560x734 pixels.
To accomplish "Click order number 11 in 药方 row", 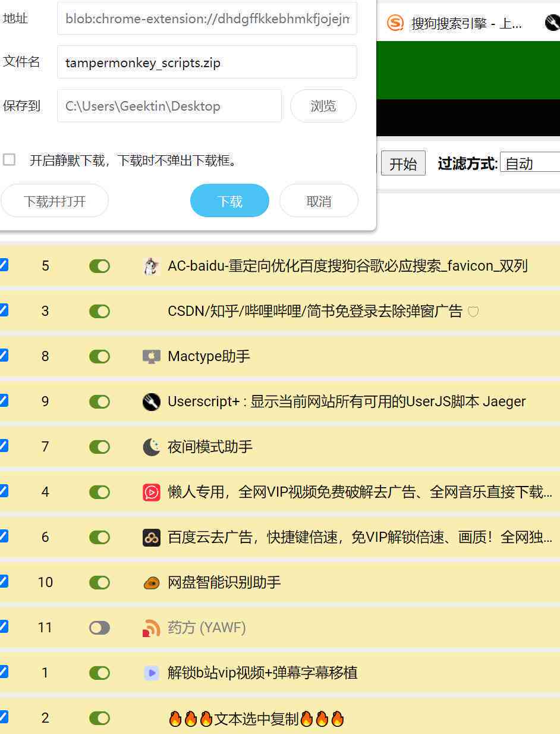I will [45, 628].
